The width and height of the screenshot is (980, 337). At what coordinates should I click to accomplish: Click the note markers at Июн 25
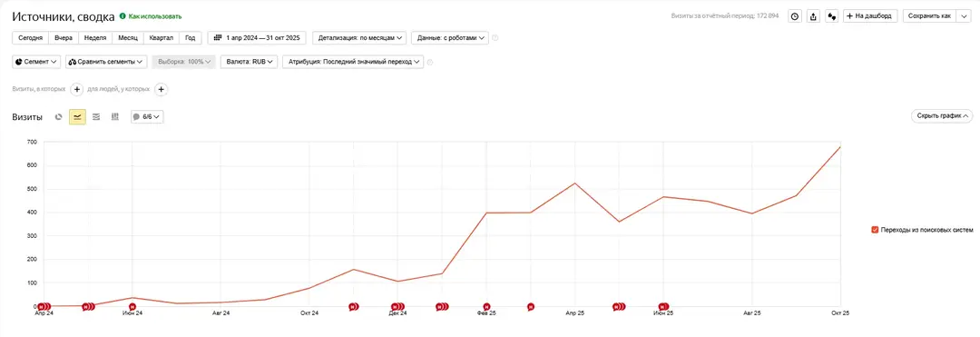click(x=664, y=306)
